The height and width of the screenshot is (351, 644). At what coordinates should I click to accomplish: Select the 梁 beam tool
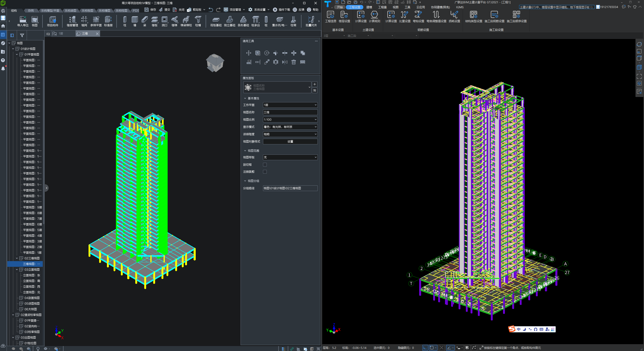[x=144, y=21]
